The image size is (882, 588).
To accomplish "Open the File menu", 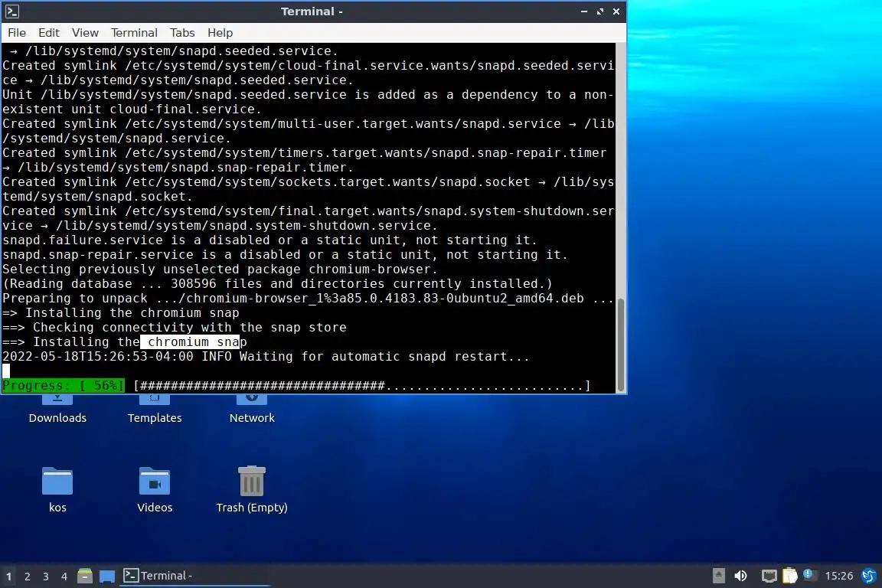I will pos(17,33).
